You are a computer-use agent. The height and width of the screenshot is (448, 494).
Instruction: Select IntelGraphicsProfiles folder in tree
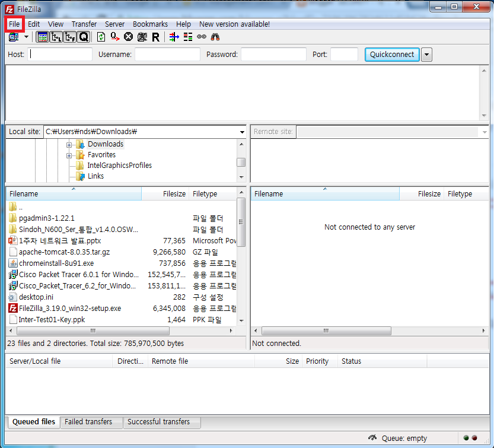pos(119,166)
